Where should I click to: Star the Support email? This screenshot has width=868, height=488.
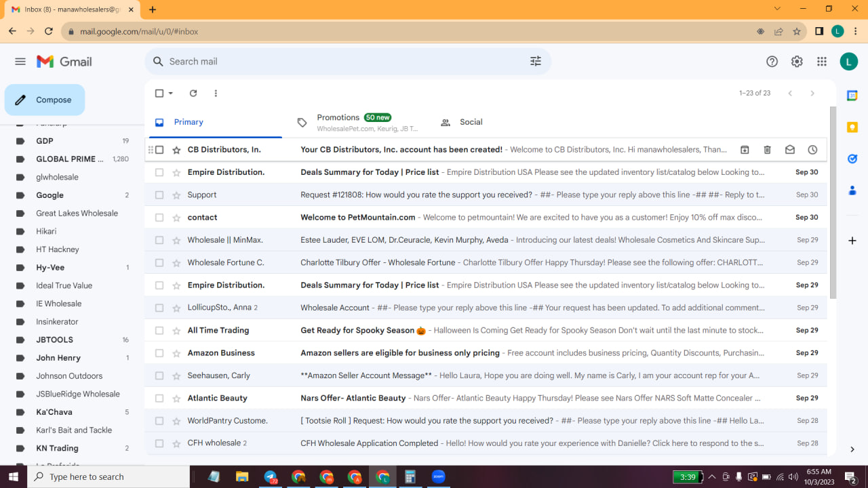[176, 195]
